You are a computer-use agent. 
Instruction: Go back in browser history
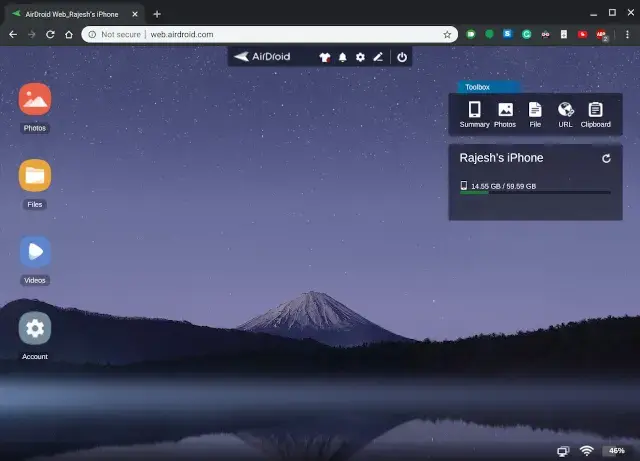(13, 34)
